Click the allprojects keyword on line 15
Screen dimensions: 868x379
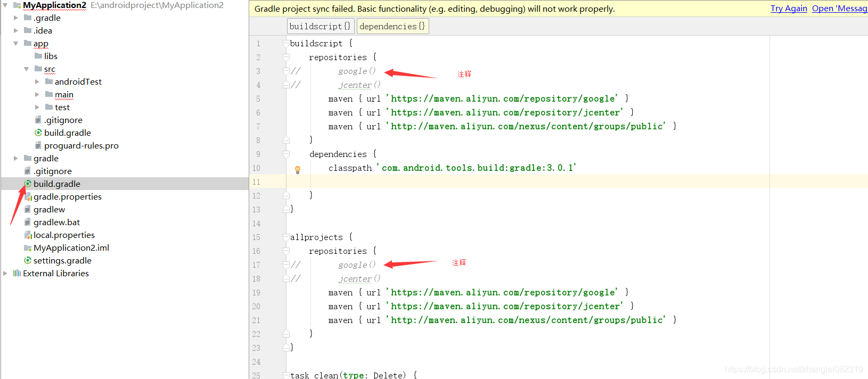point(316,237)
